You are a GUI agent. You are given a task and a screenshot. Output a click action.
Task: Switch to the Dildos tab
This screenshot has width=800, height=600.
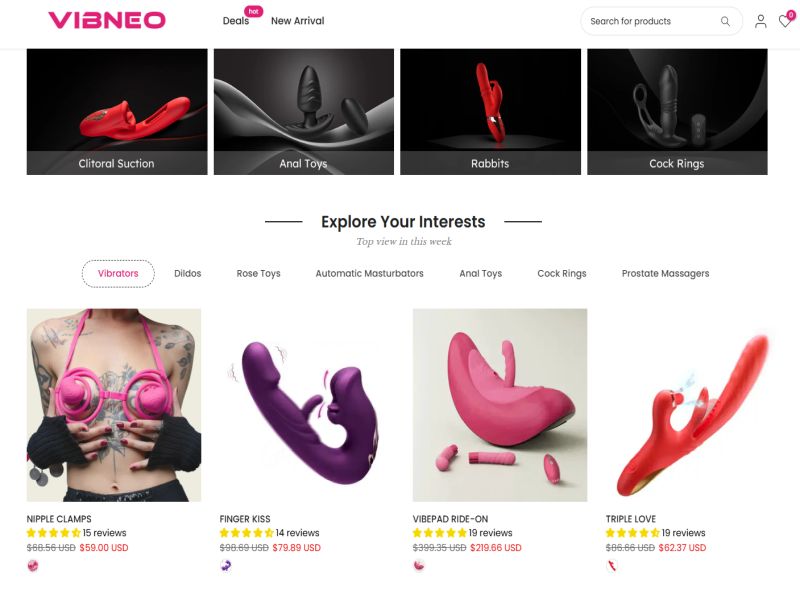188,273
